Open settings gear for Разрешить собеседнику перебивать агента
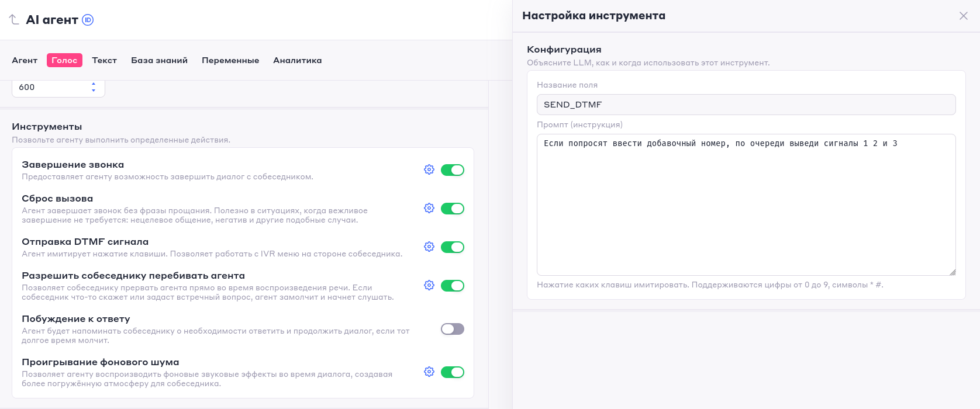Image resolution: width=980 pixels, height=409 pixels. (x=429, y=285)
